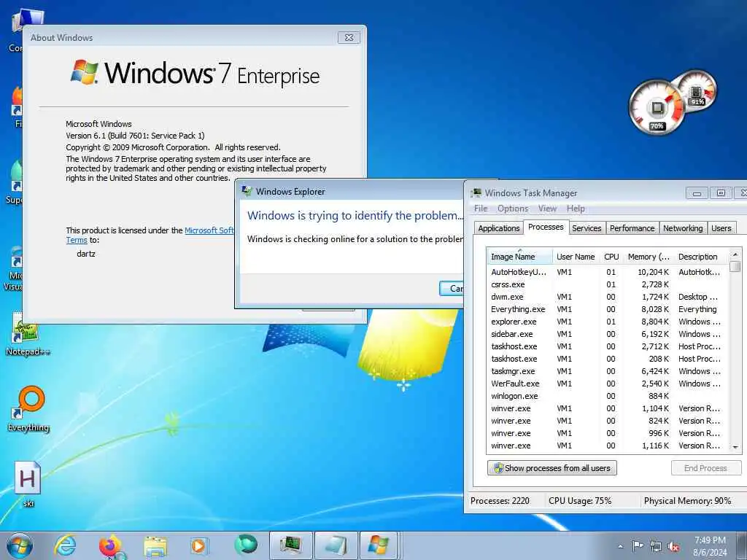Click the Task Manager title bar icon
The image size is (747, 560).
tap(476, 192)
